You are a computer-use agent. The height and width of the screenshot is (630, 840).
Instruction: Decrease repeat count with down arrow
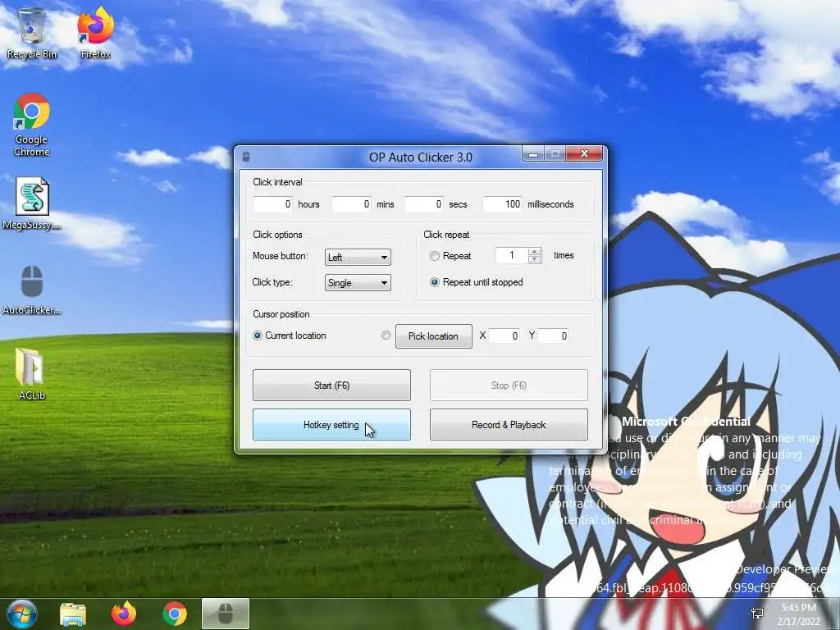pyautogui.click(x=534, y=259)
